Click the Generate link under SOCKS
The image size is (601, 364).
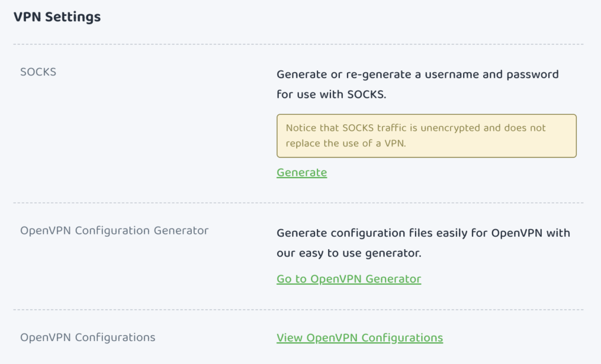[x=302, y=172]
